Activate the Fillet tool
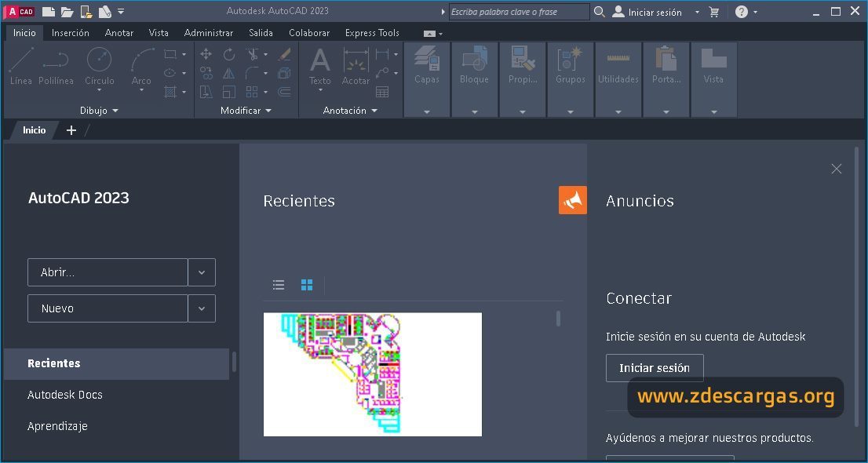The height and width of the screenshot is (463, 868). (x=253, y=73)
